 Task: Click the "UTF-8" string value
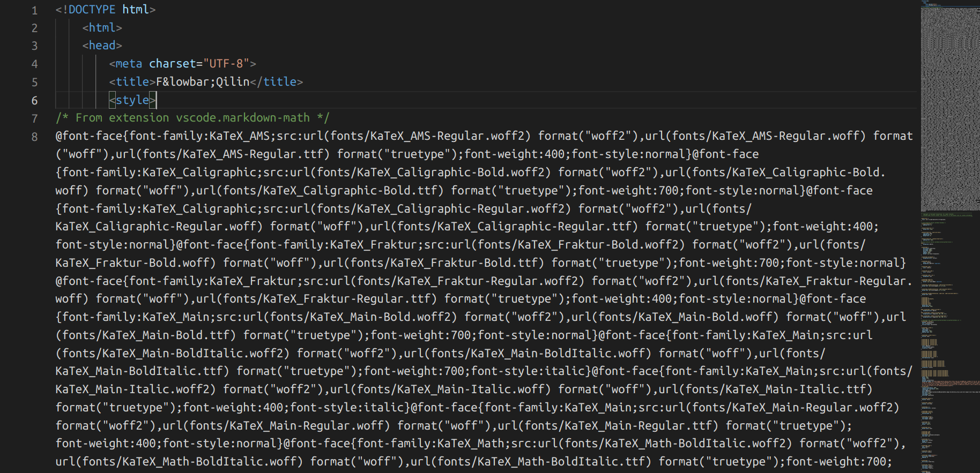coord(226,64)
